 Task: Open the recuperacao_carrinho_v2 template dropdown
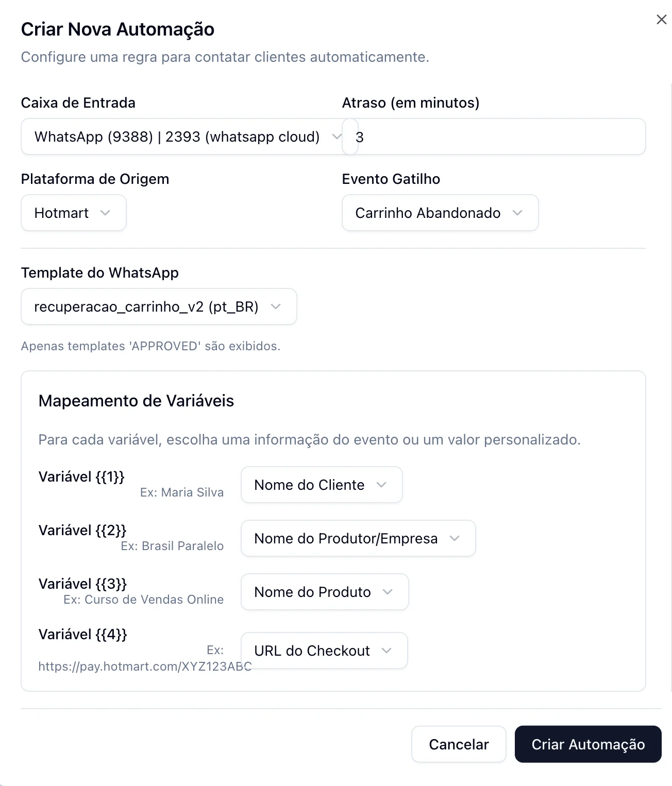click(x=158, y=306)
